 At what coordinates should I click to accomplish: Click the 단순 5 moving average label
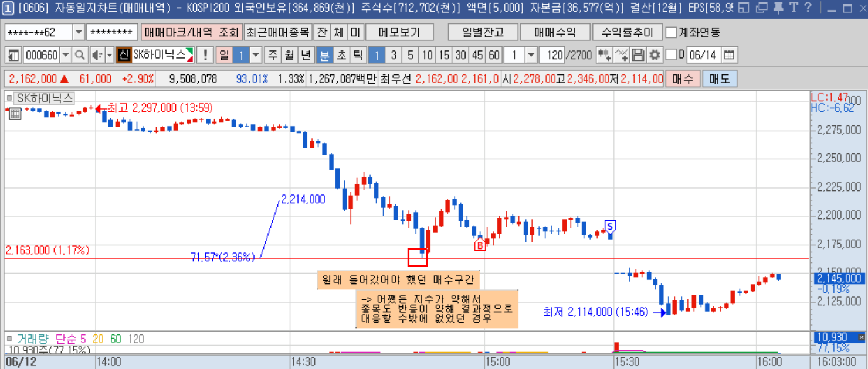(x=70, y=339)
